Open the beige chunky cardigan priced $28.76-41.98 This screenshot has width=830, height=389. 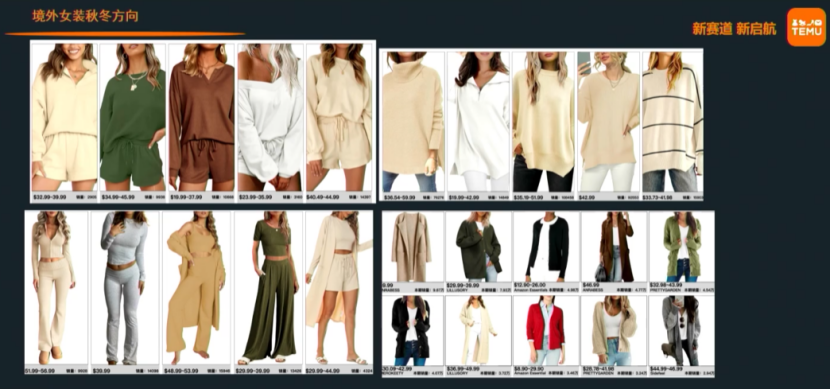614,331
